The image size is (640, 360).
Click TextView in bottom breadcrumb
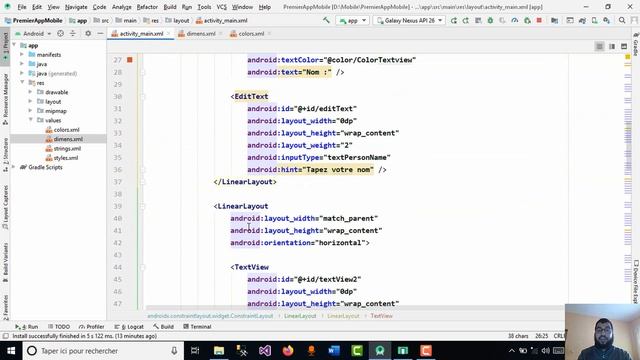click(x=381, y=316)
